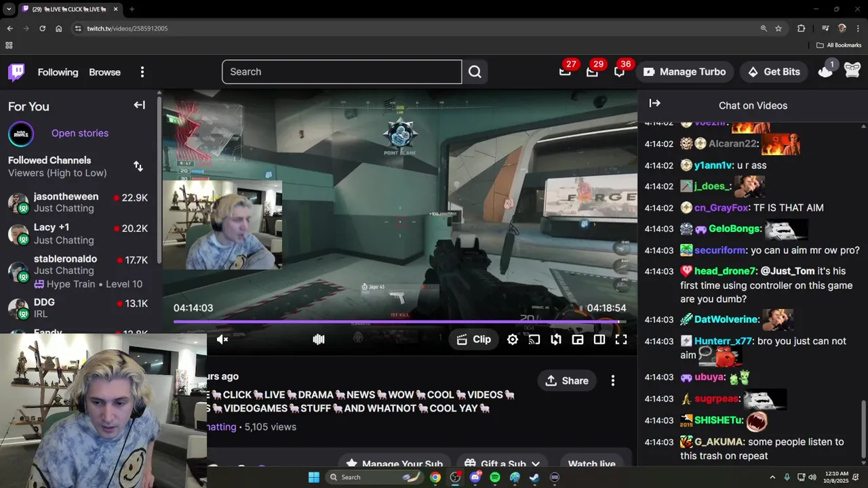The height and width of the screenshot is (488, 868).
Task: Open a new browser tab
Action: (x=132, y=9)
